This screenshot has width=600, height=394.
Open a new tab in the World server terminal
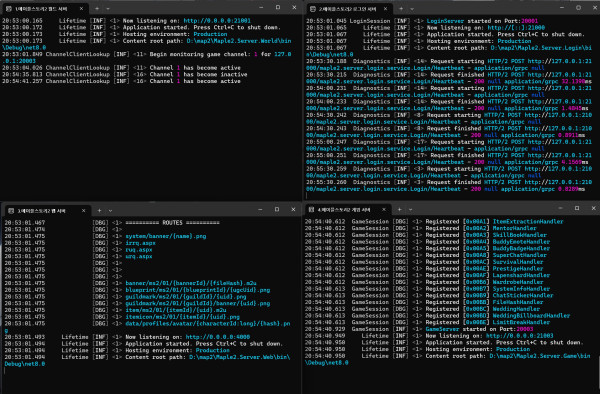pos(97,8)
